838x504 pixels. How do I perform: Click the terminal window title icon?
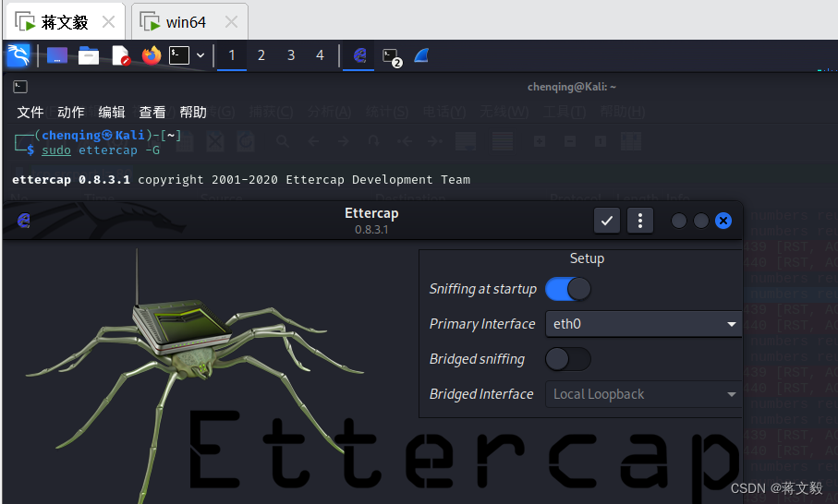pyautogui.click(x=20, y=87)
